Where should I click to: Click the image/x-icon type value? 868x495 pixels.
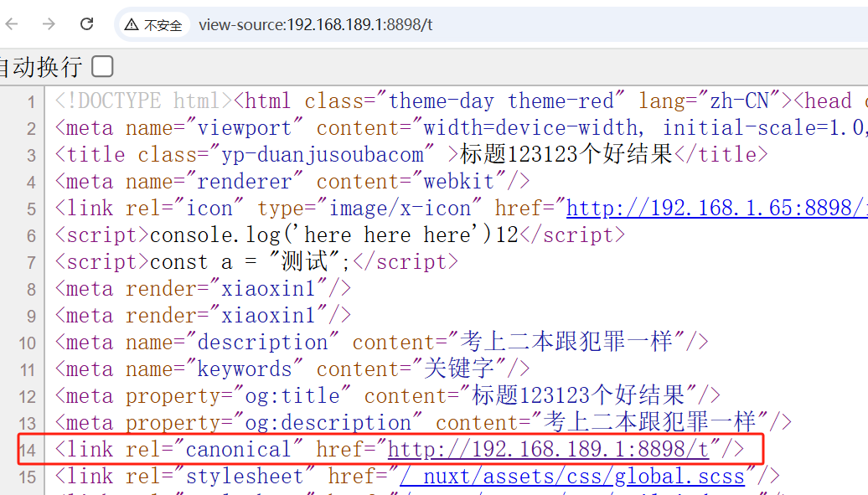pos(400,209)
